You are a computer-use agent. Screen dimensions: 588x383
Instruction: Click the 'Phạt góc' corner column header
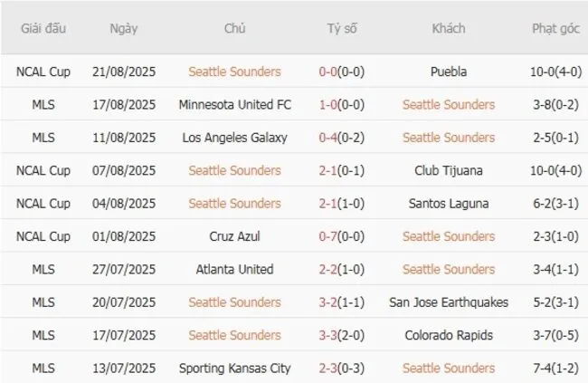pyautogui.click(x=555, y=29)
